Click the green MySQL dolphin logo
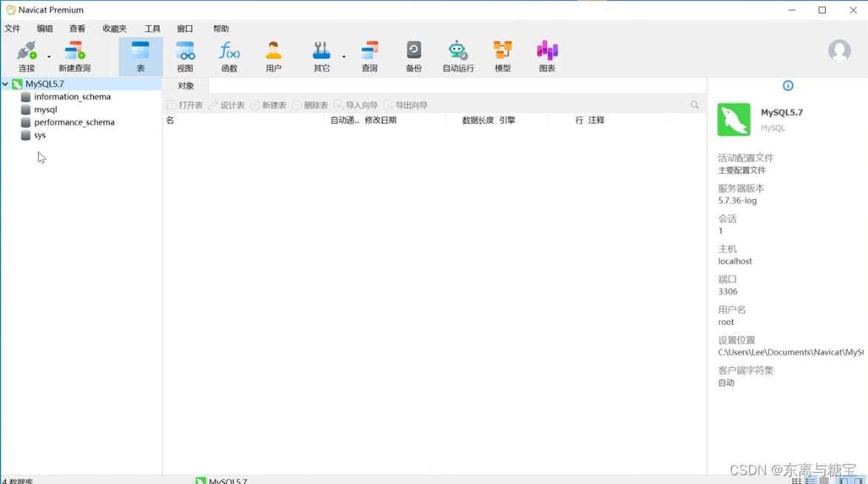Viewport: 868px width, 484px height. coord(734,119)
